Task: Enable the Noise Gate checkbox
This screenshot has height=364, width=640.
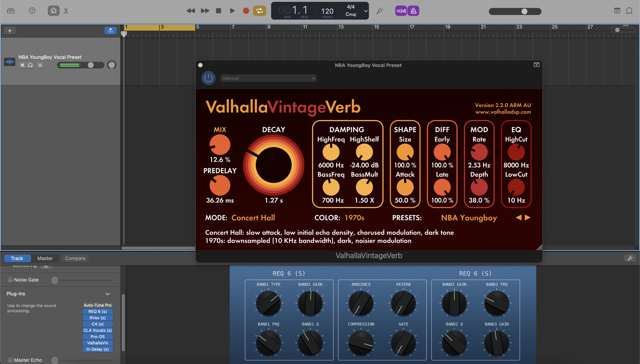Action: [11, 280]
